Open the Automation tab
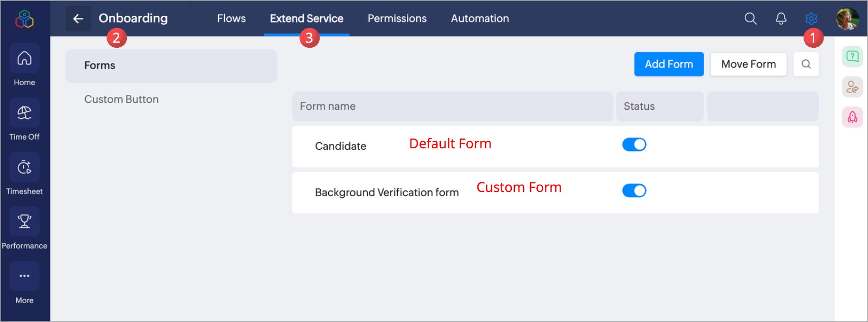The image size is (868, 322). [480, 19]
